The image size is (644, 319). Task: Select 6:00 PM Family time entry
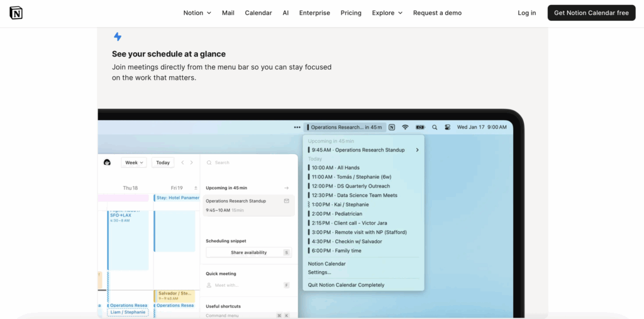coord(364,250)
